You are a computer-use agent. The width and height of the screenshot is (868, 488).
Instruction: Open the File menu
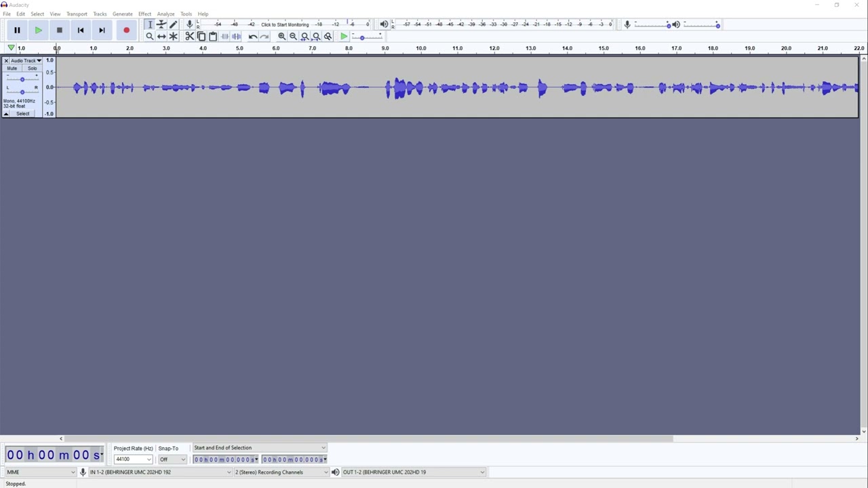(x=7, y=14)
